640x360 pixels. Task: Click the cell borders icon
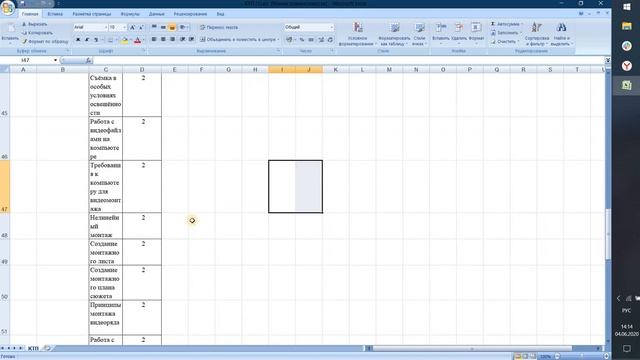(110, 40)
